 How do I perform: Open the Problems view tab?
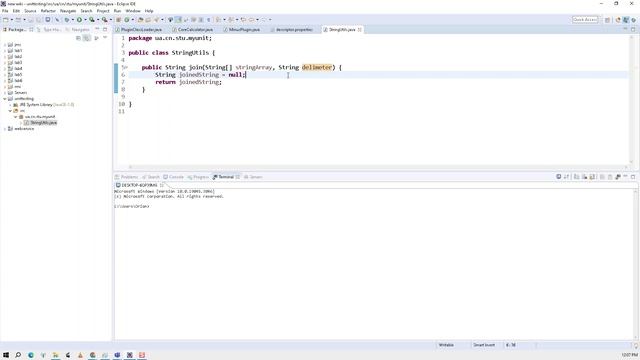click(x=127, y=177)
